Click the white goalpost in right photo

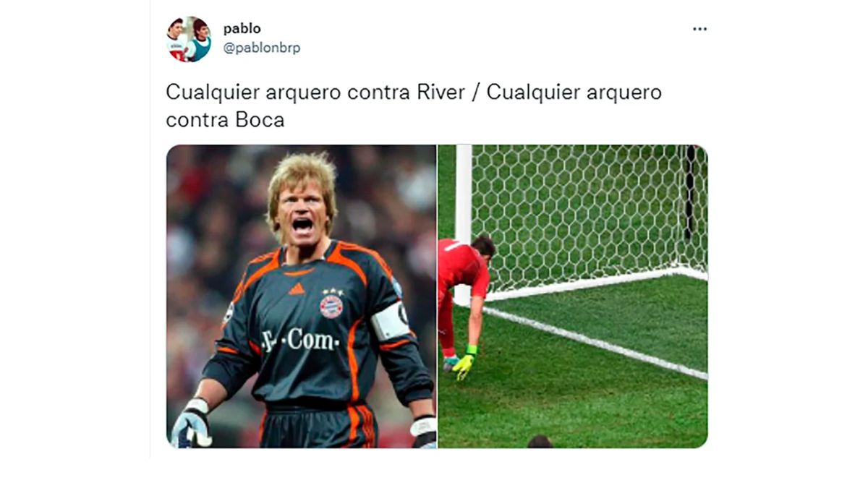pyautogui.click(x=464, y=217)
